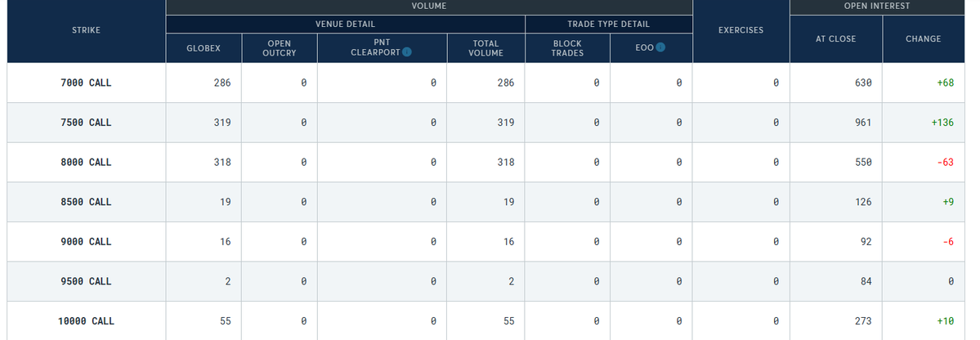Click the 961 at-close open interest value

point(863,123)
